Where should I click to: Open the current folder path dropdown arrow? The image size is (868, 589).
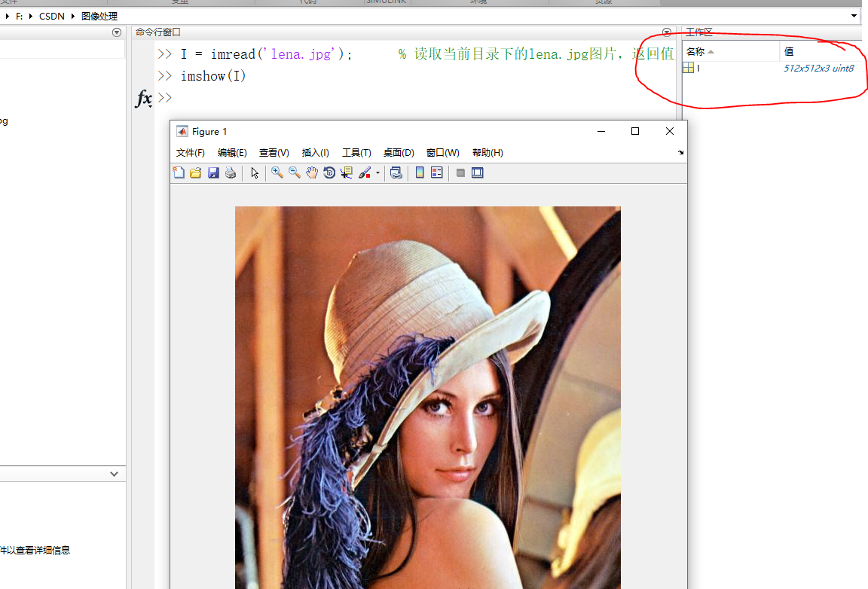(x=854, y=15)
